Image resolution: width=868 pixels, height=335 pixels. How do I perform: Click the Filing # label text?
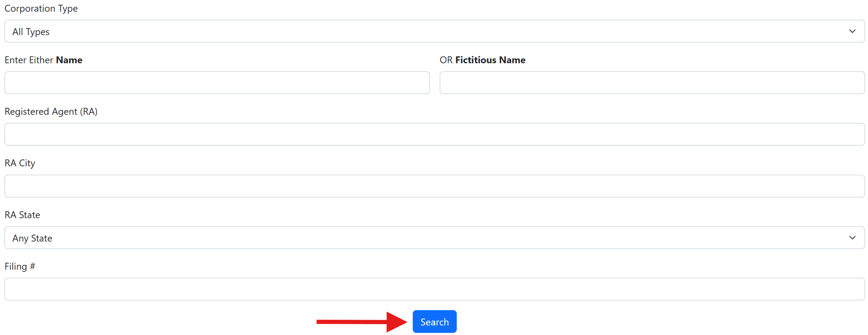(20, 266)
